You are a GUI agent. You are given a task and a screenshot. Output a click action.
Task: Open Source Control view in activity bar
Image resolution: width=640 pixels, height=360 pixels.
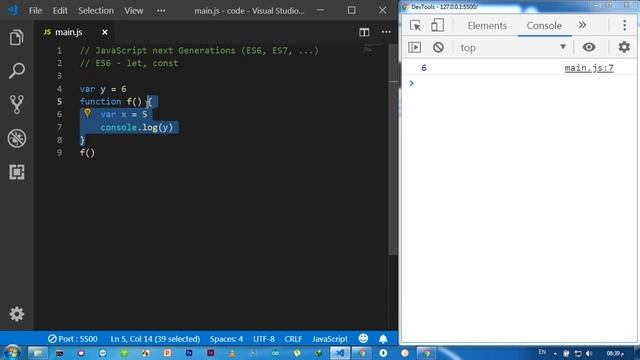(17, 104)
